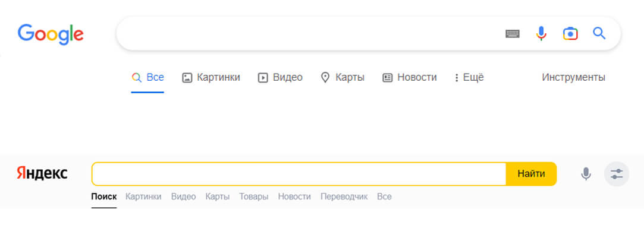
Task: Click the yellow Найти button
Action: 531,174
